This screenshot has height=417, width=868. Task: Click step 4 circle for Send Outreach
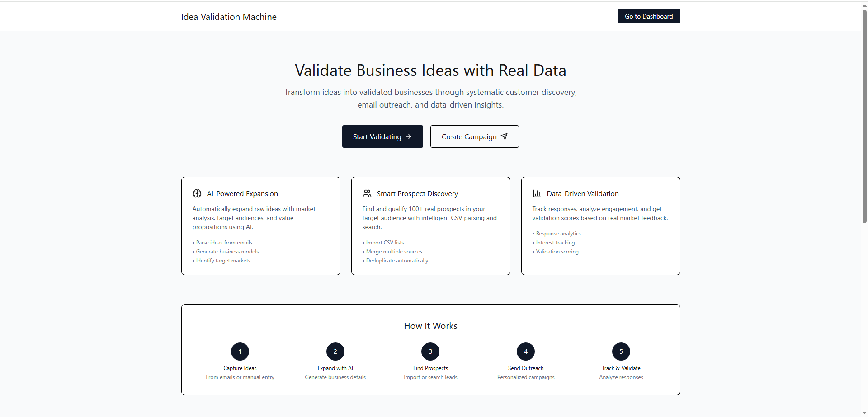(525, 351)
